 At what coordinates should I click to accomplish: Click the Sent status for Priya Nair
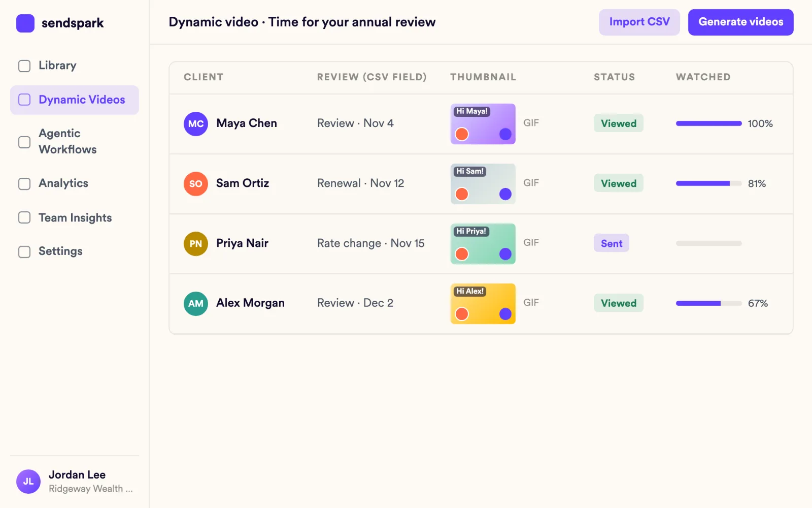pyautogui.click(x=612, y=243)
